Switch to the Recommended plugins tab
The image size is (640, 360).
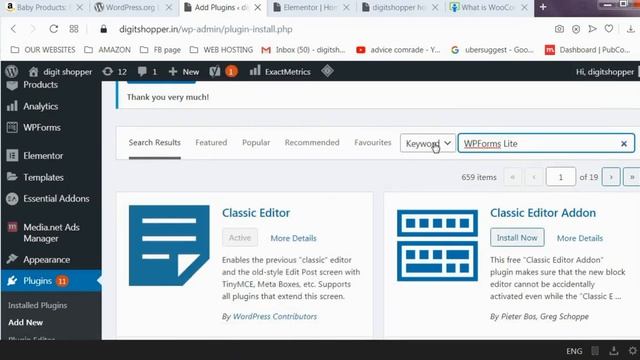tap(312, 142)
